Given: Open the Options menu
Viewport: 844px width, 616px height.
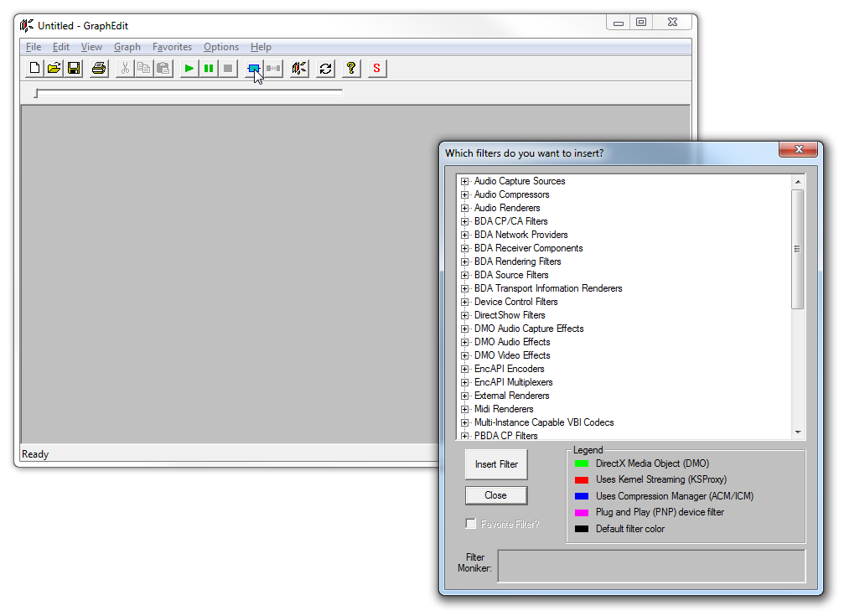Looking at the screenshot, I should 220,47.
